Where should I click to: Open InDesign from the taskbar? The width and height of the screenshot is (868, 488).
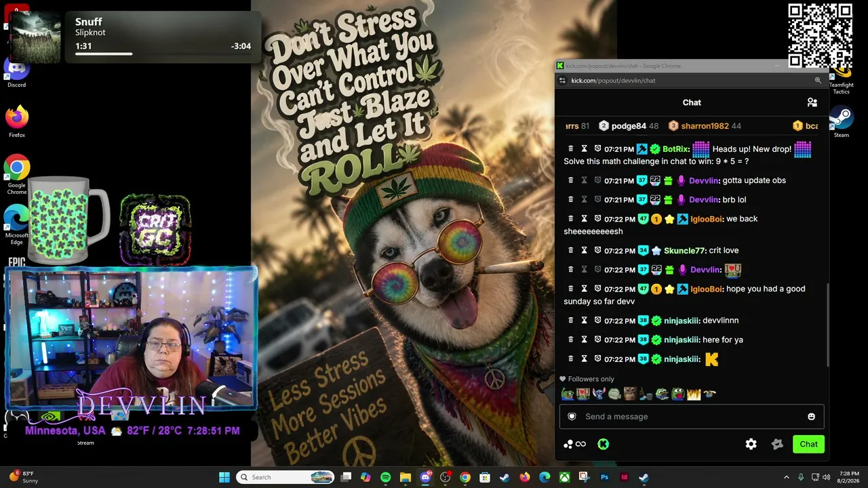tap(624, 477)
